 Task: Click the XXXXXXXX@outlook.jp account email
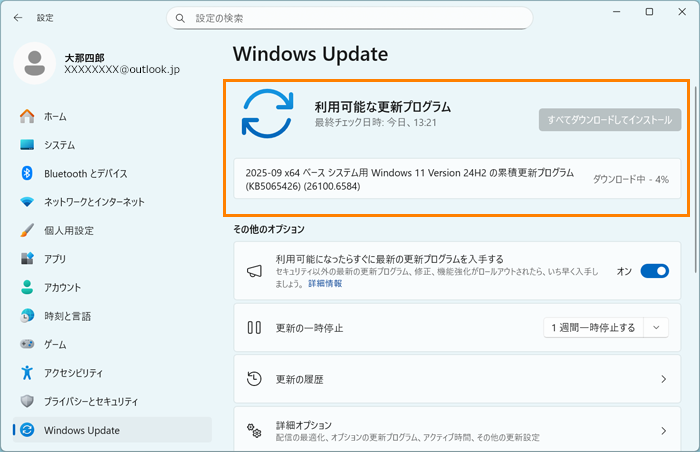[x=122, y=69]
